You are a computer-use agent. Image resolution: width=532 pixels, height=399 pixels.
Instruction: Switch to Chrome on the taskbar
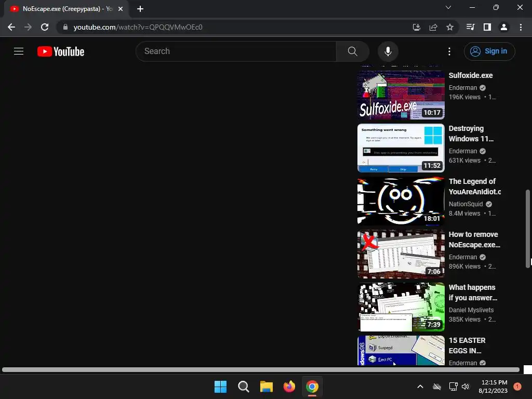tap(312, 387)
